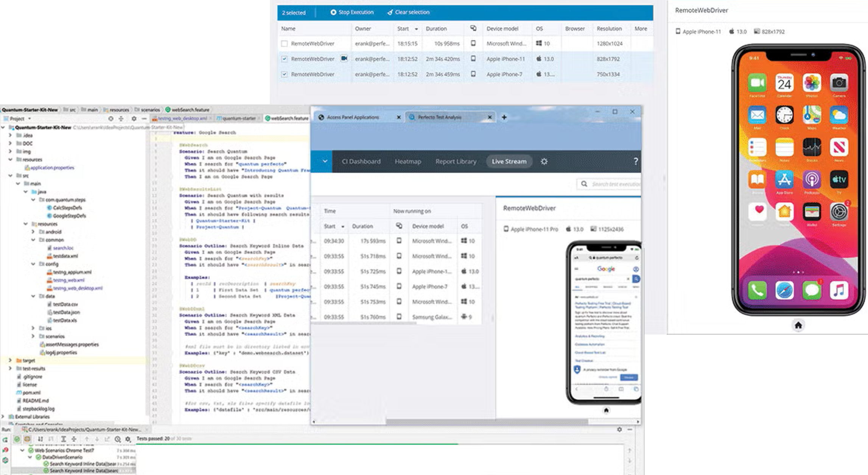
Task: Open iPhone Settings app with badge
Action: click(839, 212)
